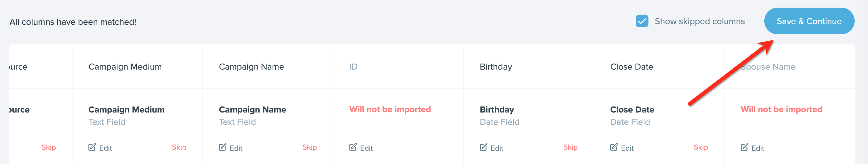Skip the Campaign Name column
Image resolution: width=868 pixels, height=164 pixels.
click(309, 147)
